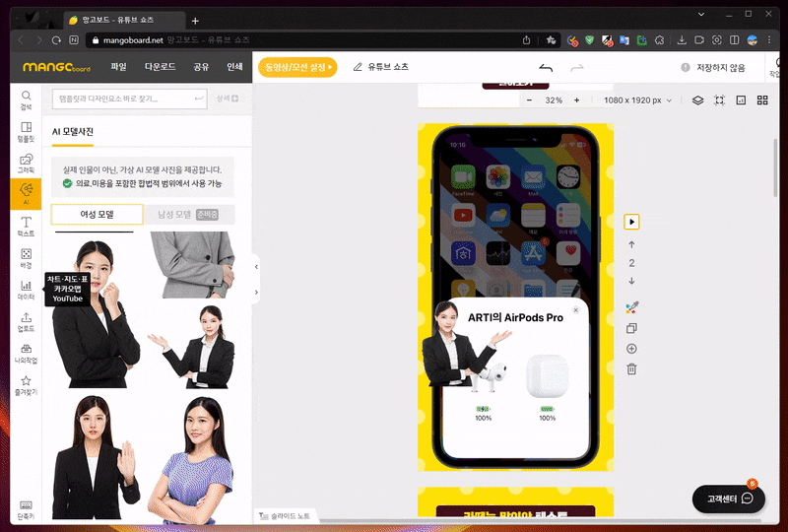The height and width of the screenshot is (532, 788).
Task: Click the template search input field
Action: click(129, 100)
